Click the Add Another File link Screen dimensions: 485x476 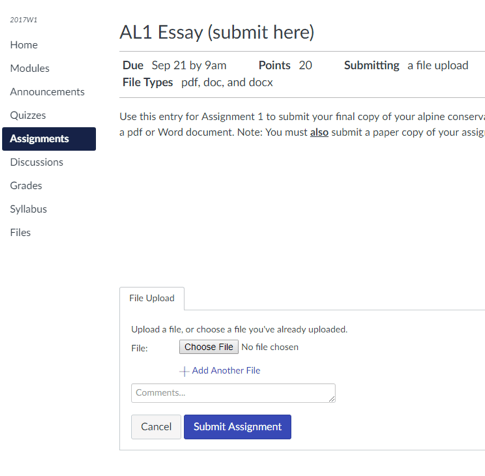click(226, 371)
